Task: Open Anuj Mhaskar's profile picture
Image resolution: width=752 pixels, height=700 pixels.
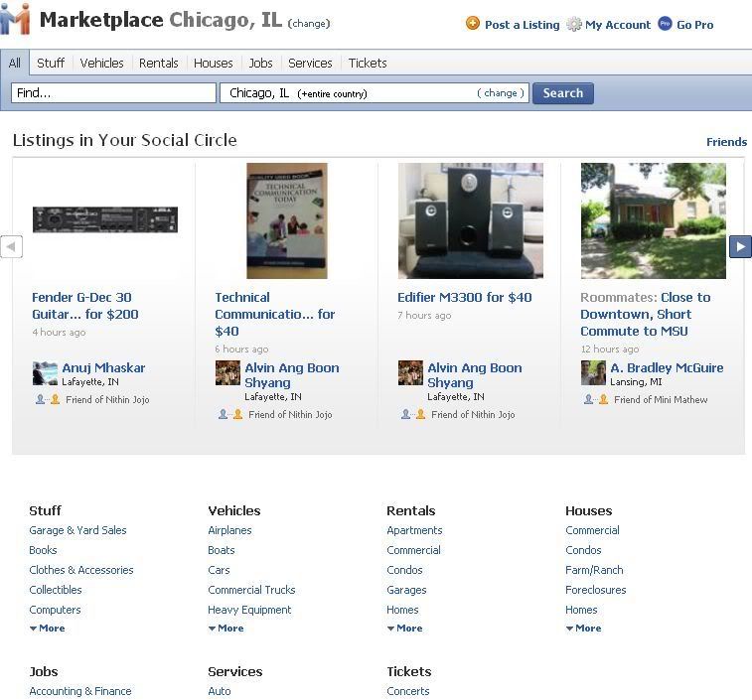Action: [45, 373]
